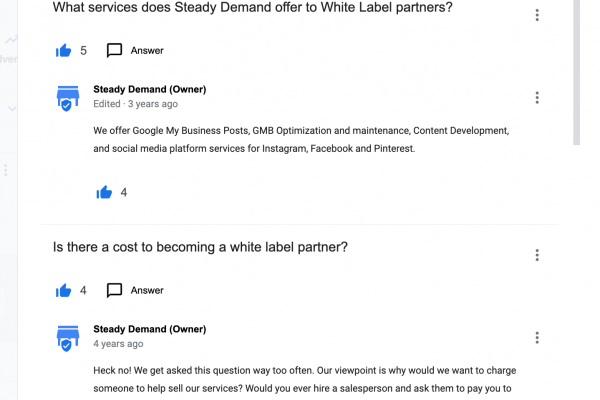Upvote the white label partner cost question

coord(64,290)
